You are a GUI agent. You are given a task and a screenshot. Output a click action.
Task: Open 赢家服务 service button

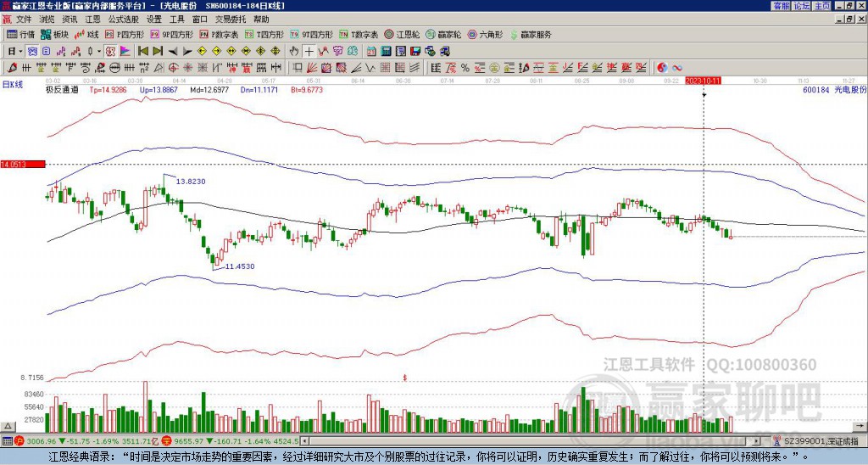click(531, 34)
